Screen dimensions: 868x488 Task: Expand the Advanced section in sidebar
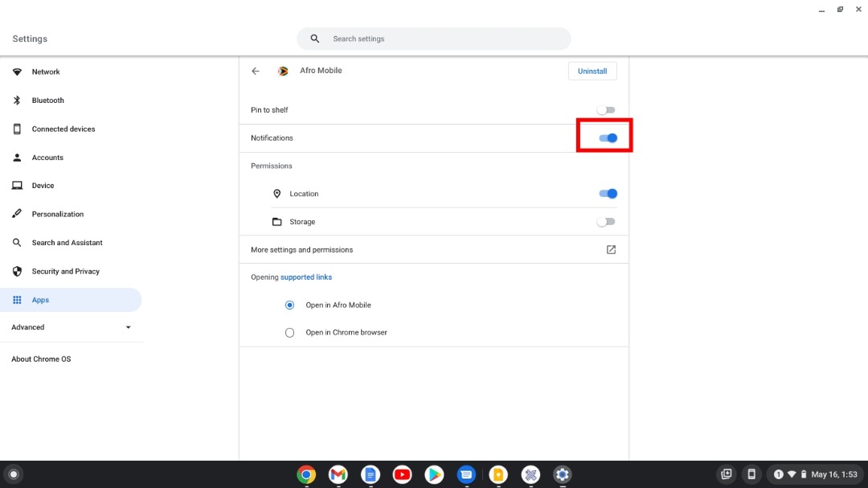[x=71, y=327]
